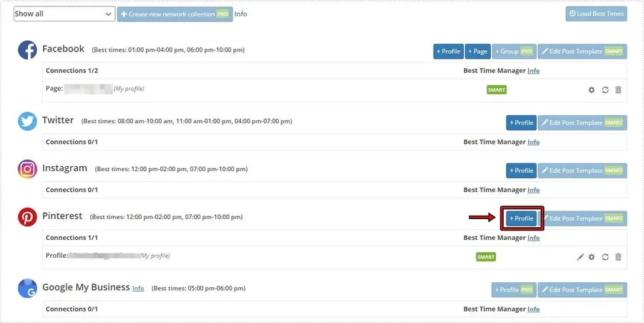Add a Facebook profile

[x=448, y=52]
